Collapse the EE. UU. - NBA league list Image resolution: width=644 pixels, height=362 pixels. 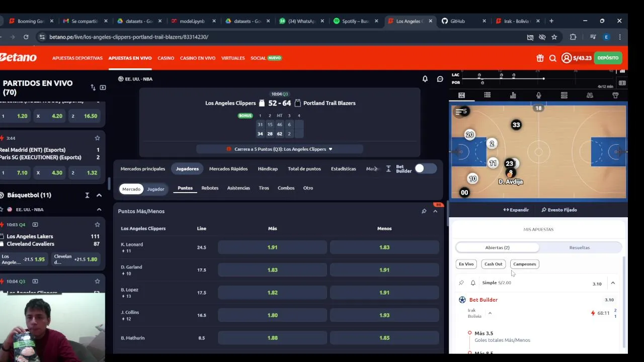coord(99,209)
